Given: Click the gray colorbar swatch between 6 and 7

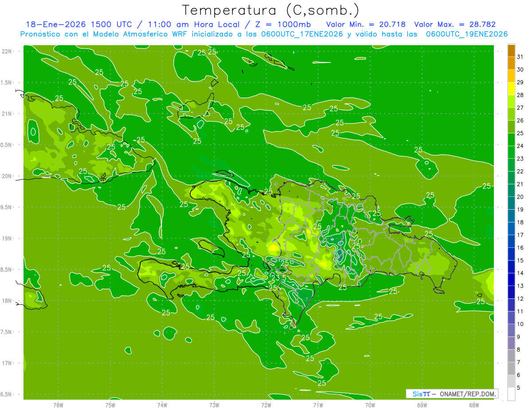Looking at the screenshot, I should point(511,368).
